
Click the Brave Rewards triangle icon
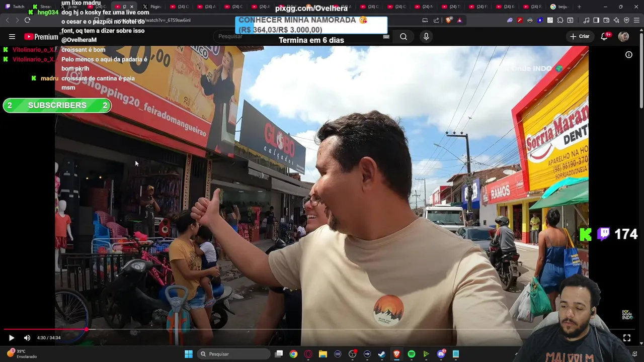[x=459, y=20]
